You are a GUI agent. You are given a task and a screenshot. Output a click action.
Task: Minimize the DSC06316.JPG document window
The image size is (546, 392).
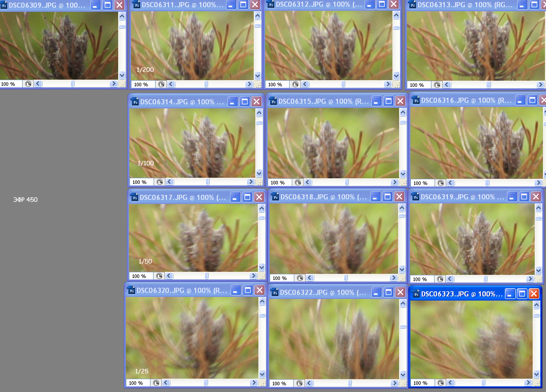(521, 100)
